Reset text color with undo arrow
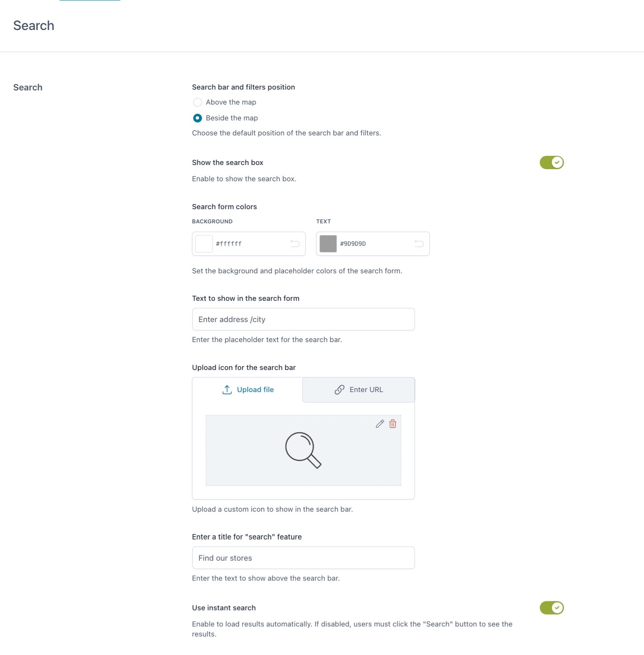The width and height of the screenshot is (644, 655). (x=419, y=244)
